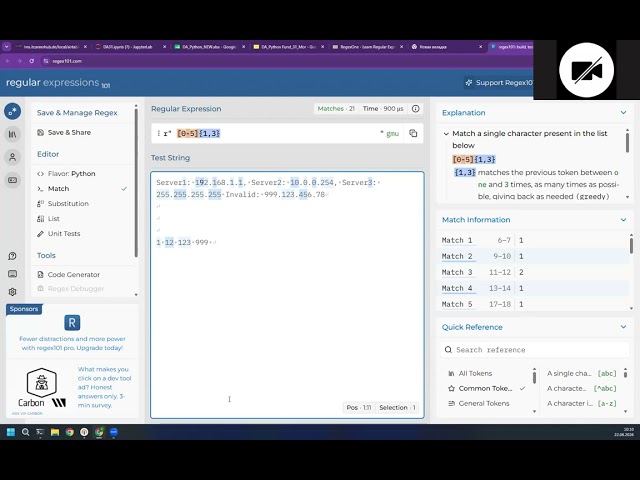Click the Search reference field
The width and height of the screenshot is (640, 480).
click(535, 350)
